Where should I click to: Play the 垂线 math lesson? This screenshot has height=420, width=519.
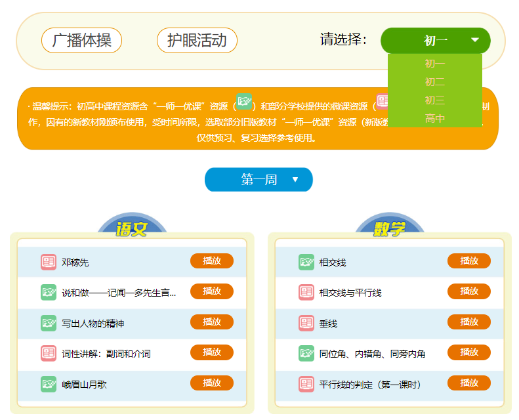(468, 322)
